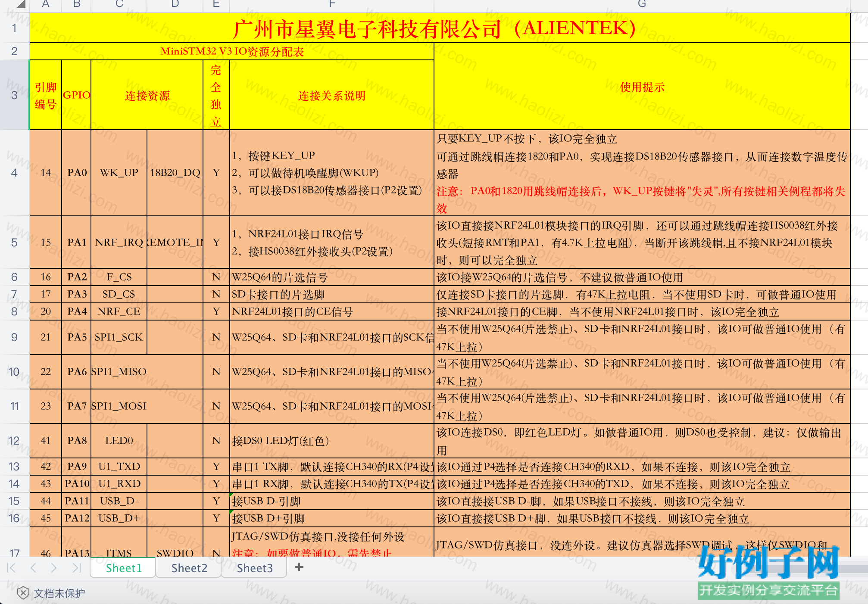Select the '引脚编号' header cell
Image resolution: width=868 pixels, height=604 pixels.
pyautogui.click(x=46, y=95)
